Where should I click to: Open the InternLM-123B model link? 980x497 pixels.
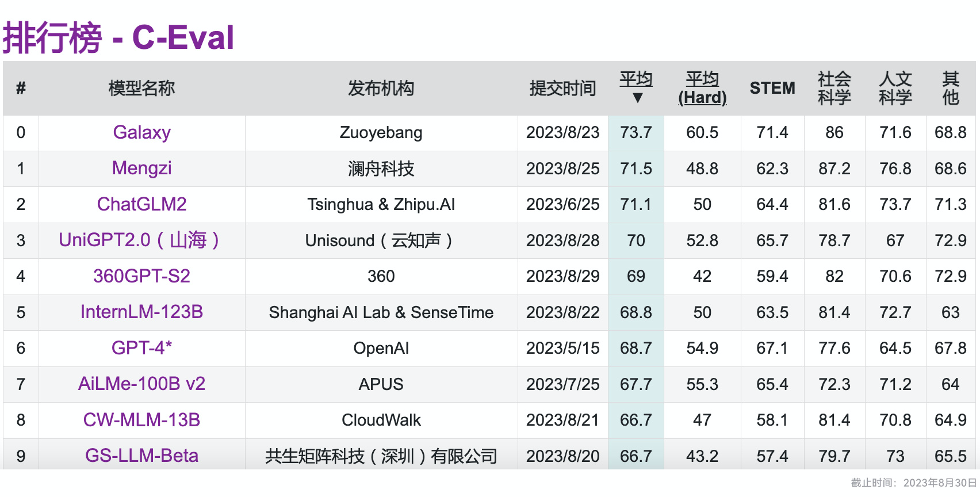pos(141,312)
